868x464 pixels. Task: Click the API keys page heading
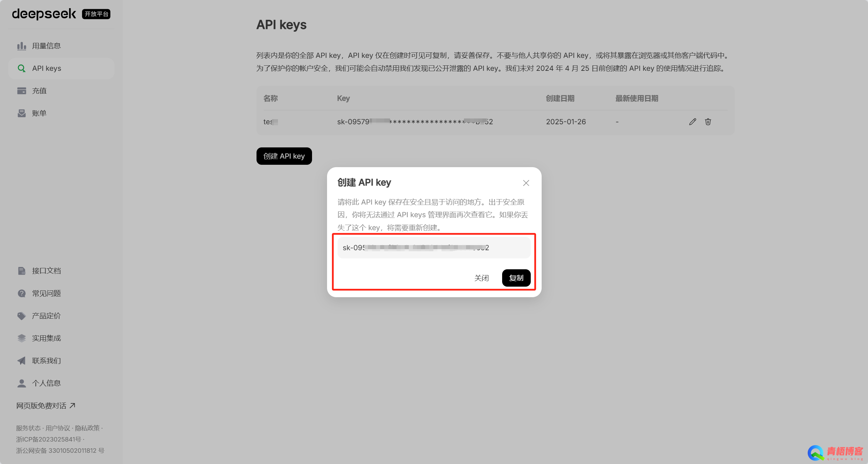[x=281, y=25]
